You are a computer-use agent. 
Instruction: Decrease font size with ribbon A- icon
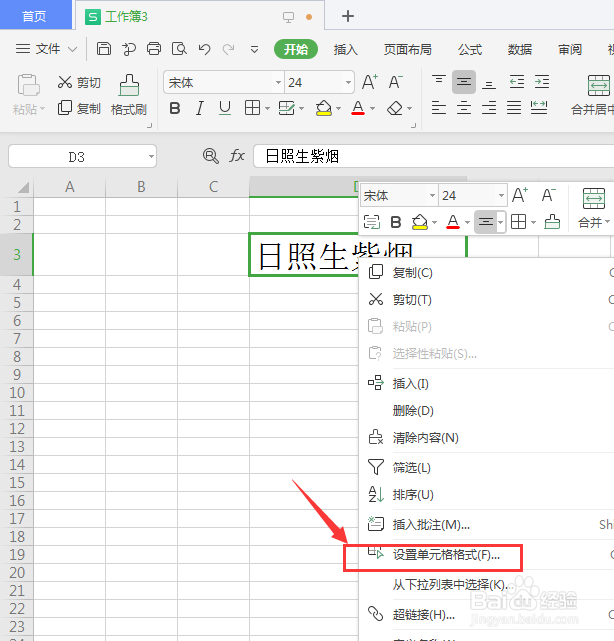pyautogui.click(x=395, y=82)
